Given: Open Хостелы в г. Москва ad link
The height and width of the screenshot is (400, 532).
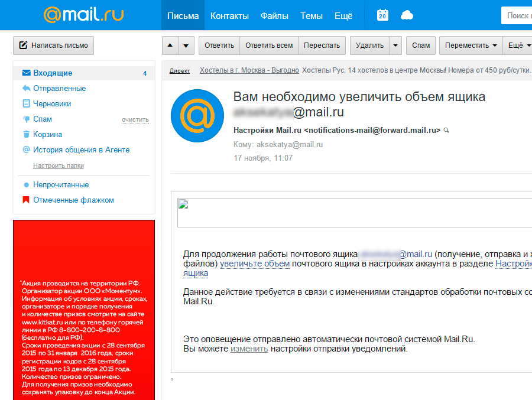Looking at the screenshot, I should (249, 70).
